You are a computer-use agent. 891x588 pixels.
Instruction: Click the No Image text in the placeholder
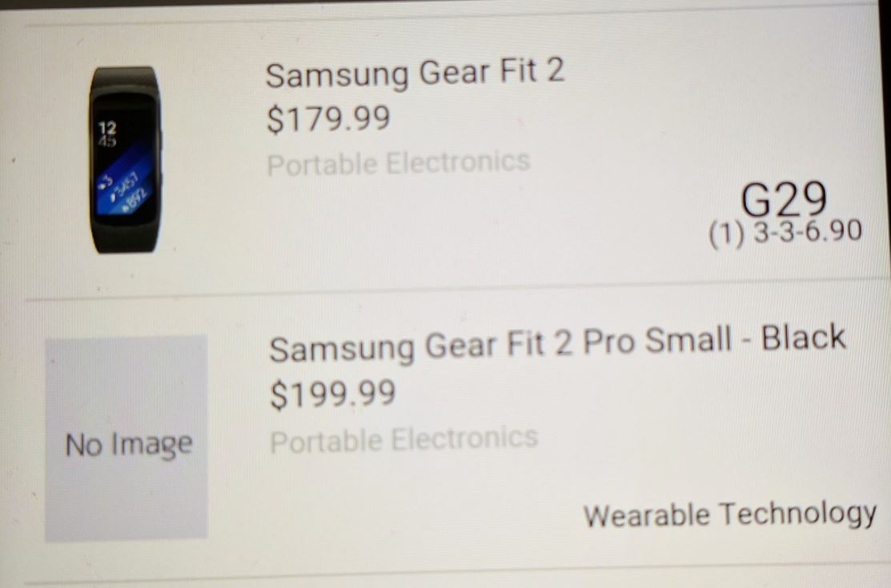tap(129, 444)
